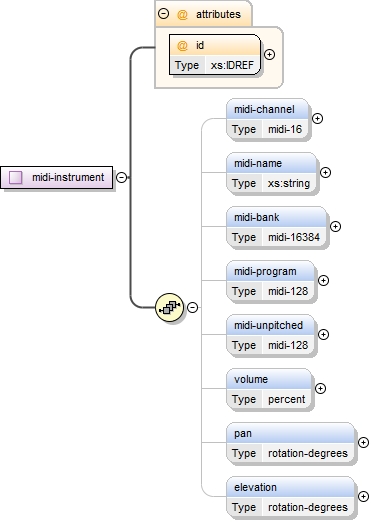Expand the midi-channel element
Viewport: 371px width, 522px height.
pyautogui.click(x=317, y=118)
